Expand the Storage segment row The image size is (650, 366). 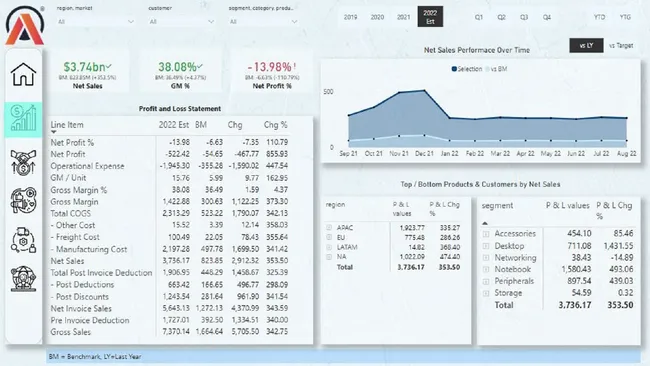[x=485, y=293]
